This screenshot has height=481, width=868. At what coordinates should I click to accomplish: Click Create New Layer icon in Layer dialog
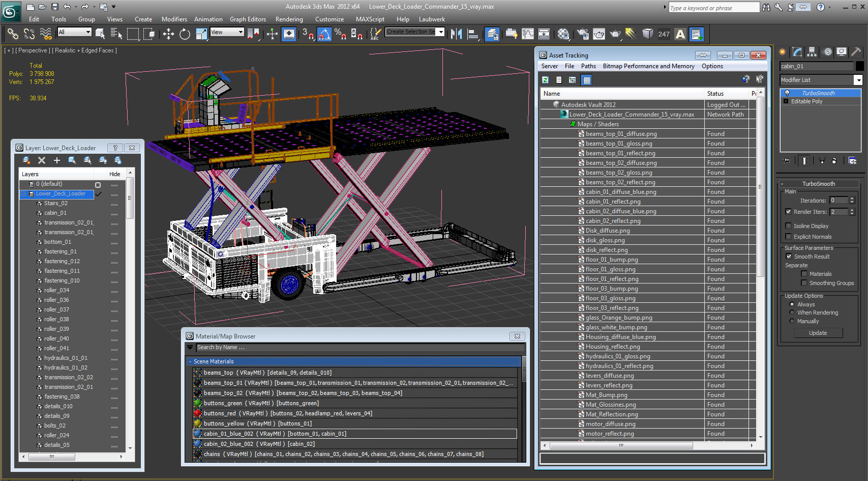coord(26,160)
